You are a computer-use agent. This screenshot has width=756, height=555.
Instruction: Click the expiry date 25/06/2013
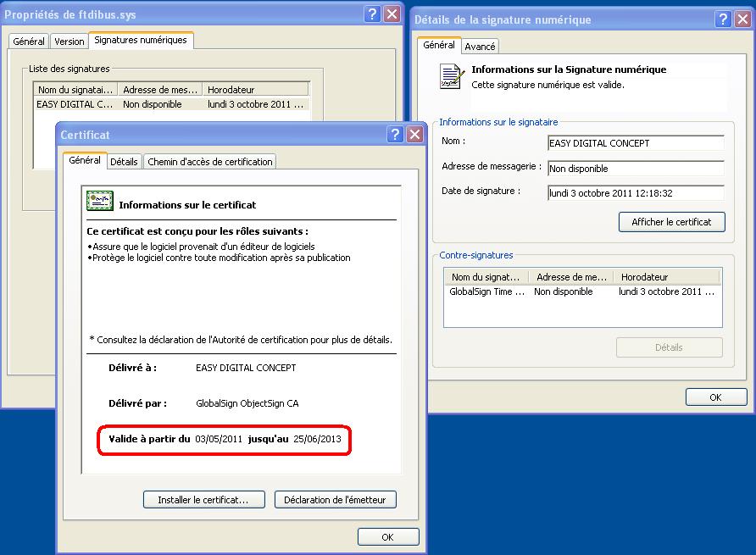[317, 439]
